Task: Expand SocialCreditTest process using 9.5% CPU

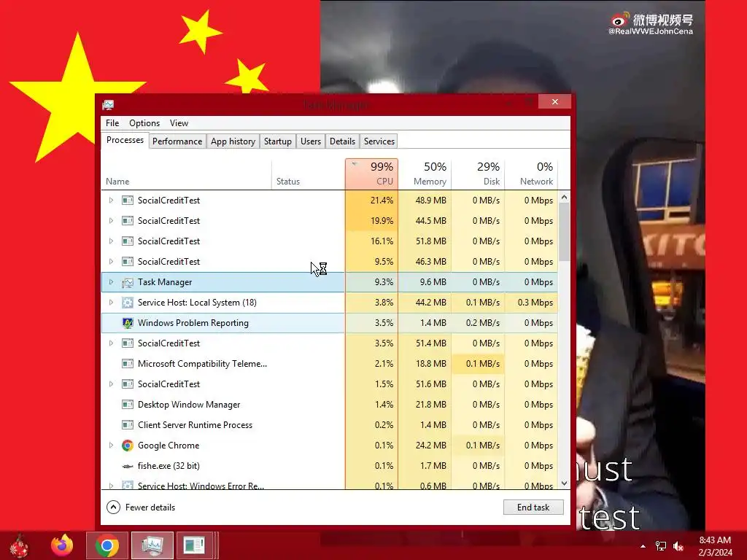Action: pos(111,262)
